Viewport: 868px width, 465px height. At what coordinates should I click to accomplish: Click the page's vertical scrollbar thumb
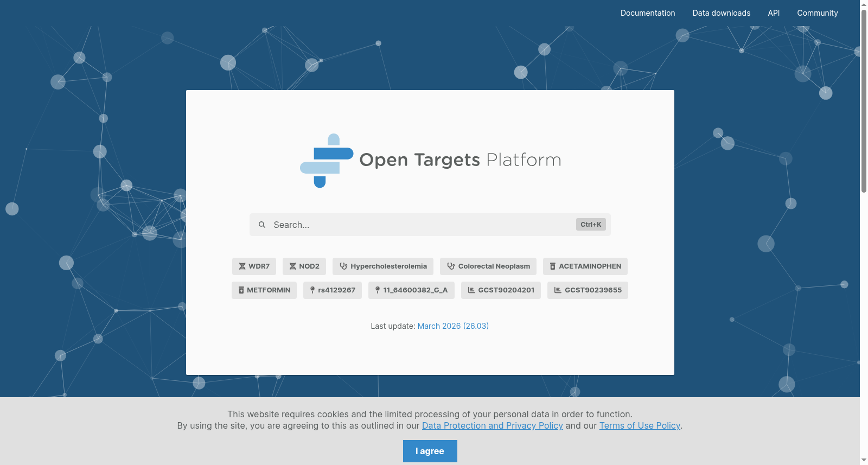864,100
